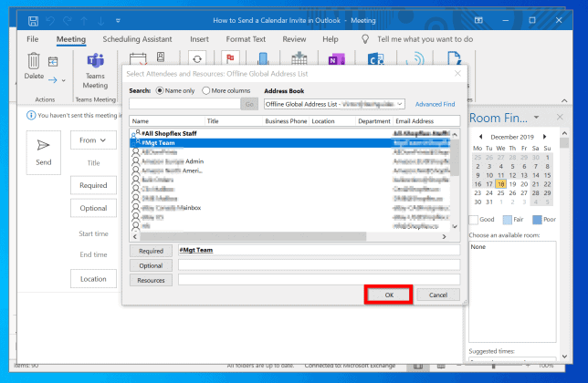
Task: Open the Help tab
Action: point(330,39)
